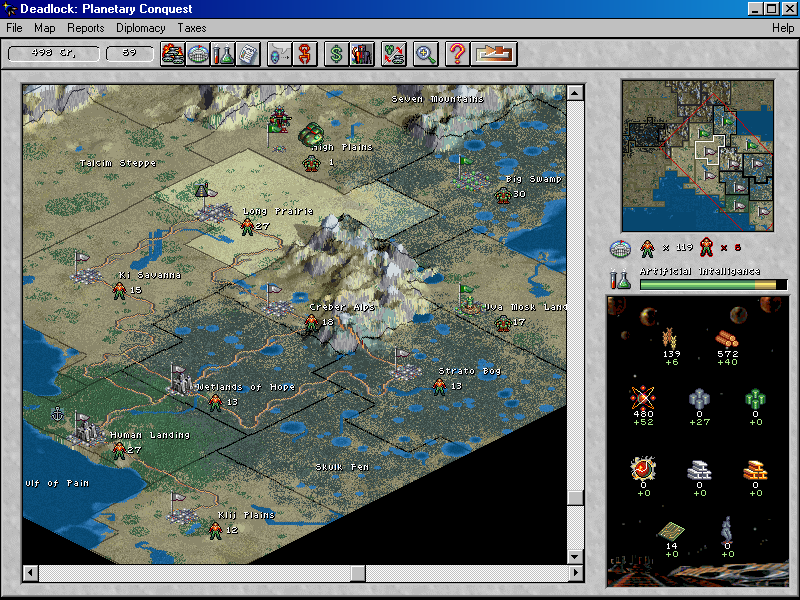Click the energy resource icon showing 480
The height and width of the screenshot is (600, 800).
coord(643,398)
